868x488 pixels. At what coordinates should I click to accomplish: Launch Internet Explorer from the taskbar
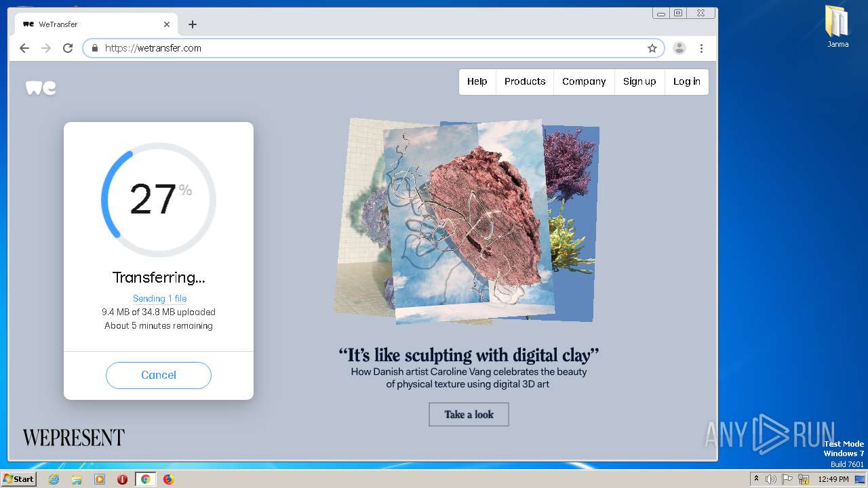(54, 479)
